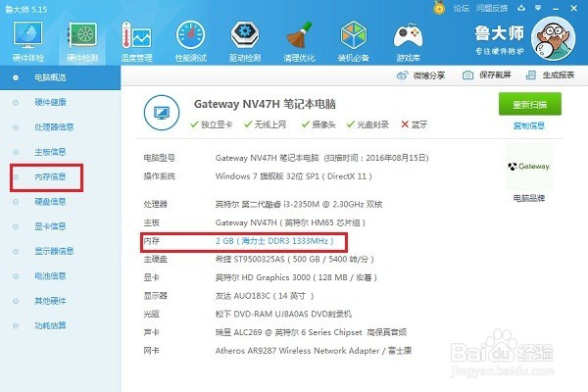Open the 驱动检测 driver detection icon

245,42
